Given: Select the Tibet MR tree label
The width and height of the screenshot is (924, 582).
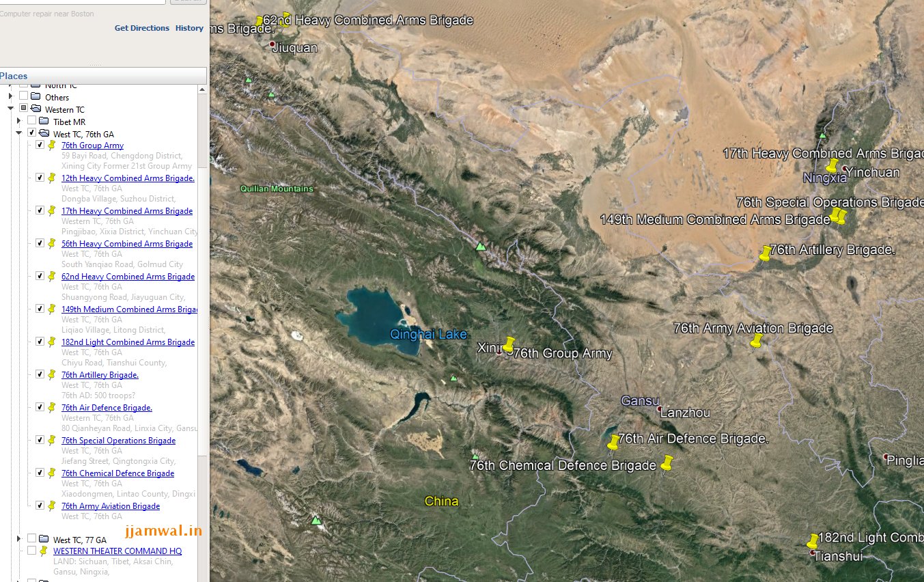Looking at the screenshot, I should click(x=69, y=122).
